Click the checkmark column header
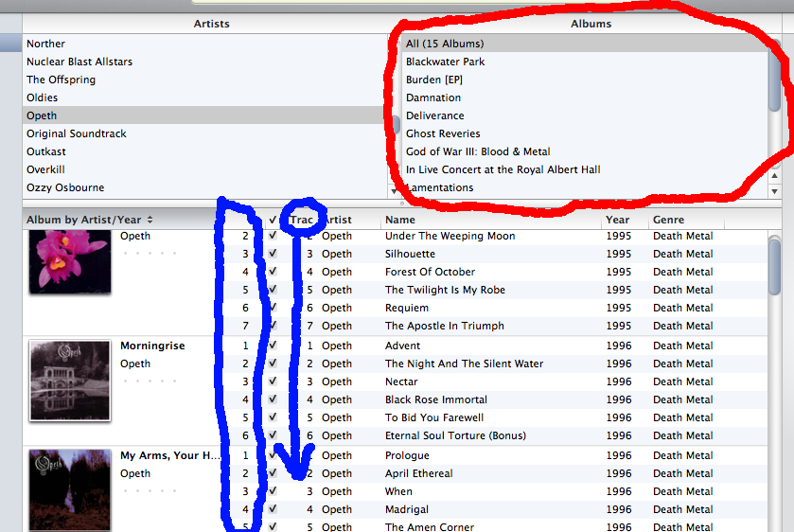The width and height of the screenshot is (794, 532). coord(273,220)
